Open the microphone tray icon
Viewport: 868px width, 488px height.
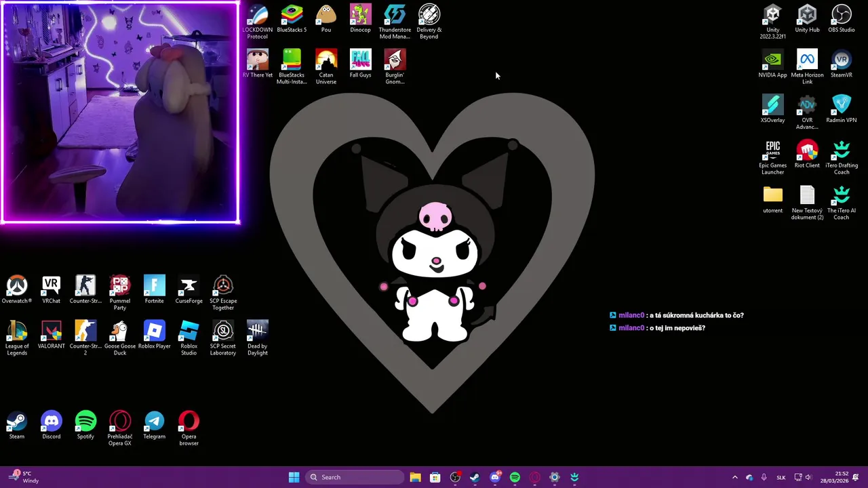click(x=764, y=477)
